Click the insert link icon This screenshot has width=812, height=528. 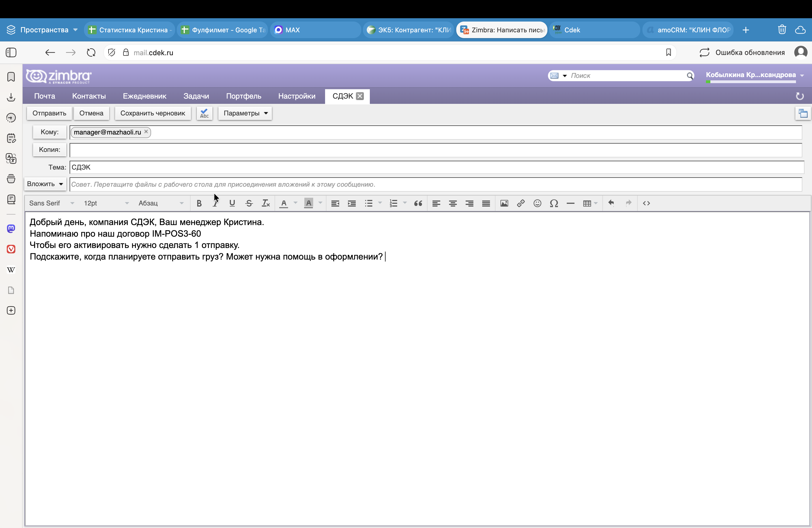click(x=520, y=203)
